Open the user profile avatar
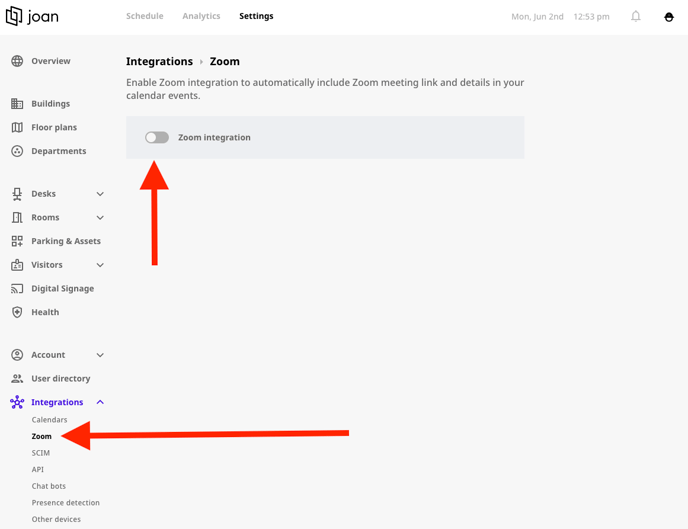The height and width of the screenshot is (529, 688). [x=669, y=17]
